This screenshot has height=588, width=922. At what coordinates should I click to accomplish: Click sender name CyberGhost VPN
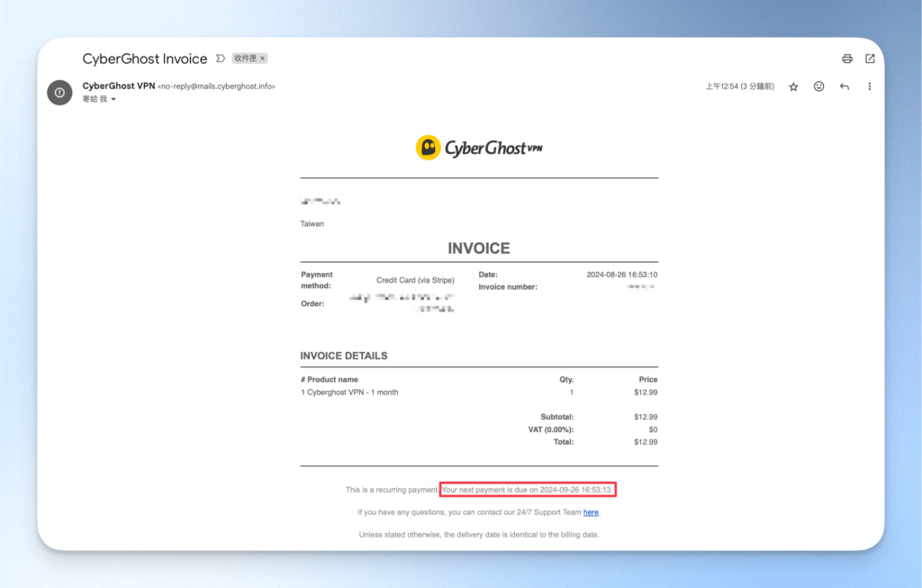coord(119,86)
